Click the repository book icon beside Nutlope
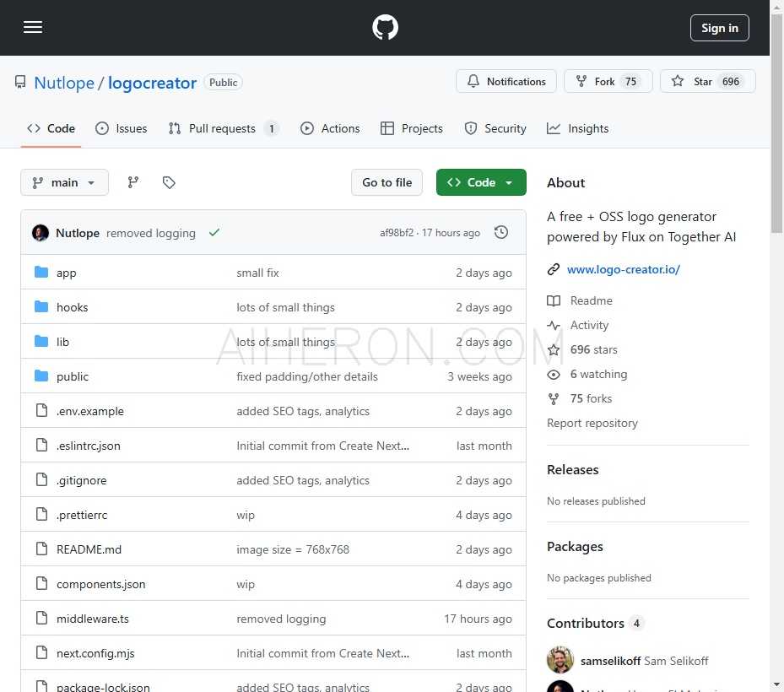The image size is (784, 692). [x=20, y=82]
